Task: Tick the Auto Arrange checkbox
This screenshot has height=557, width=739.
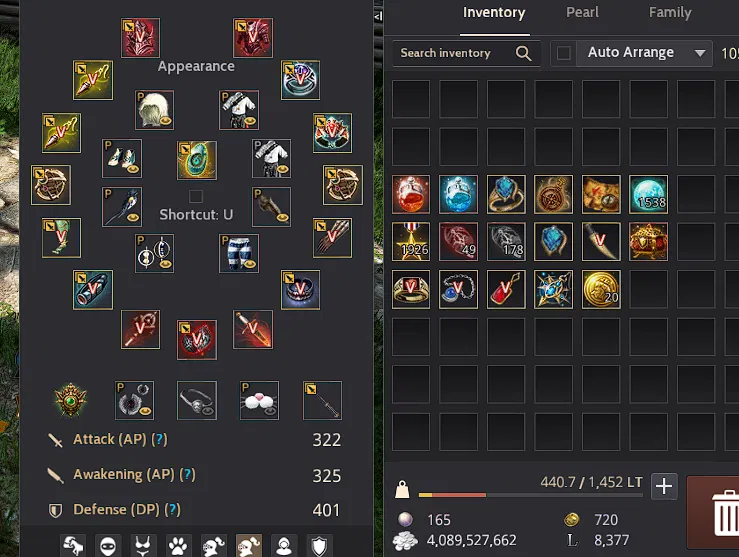Action: point(564,53)
